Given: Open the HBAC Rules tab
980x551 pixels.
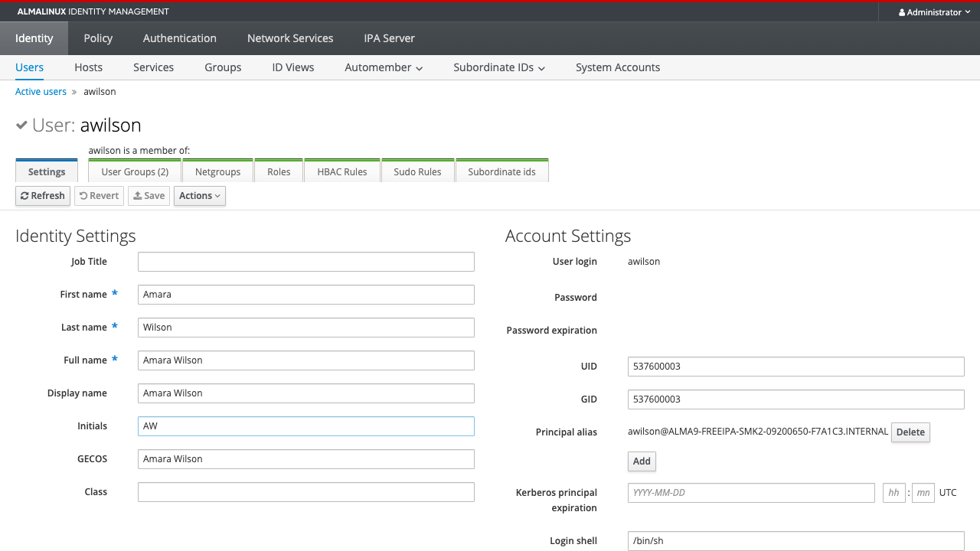Looking at the screenshot, I should (x=342, y=171).
